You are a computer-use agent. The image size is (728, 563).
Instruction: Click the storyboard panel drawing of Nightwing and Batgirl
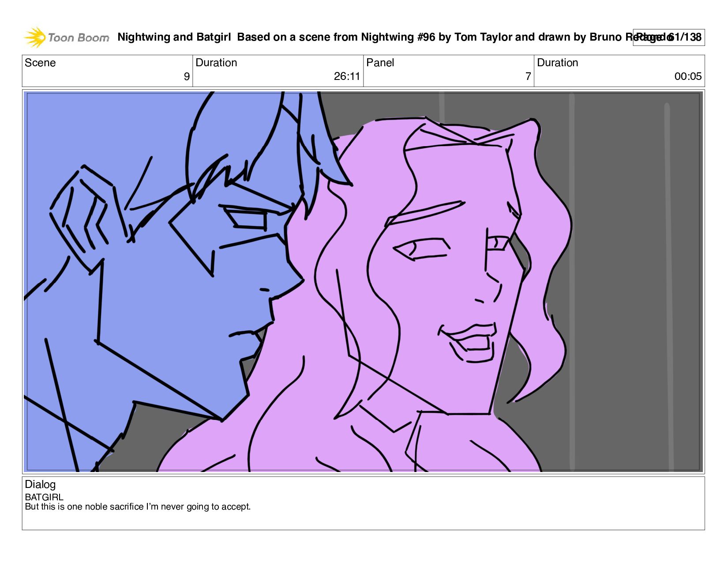(x=363, y=281)
